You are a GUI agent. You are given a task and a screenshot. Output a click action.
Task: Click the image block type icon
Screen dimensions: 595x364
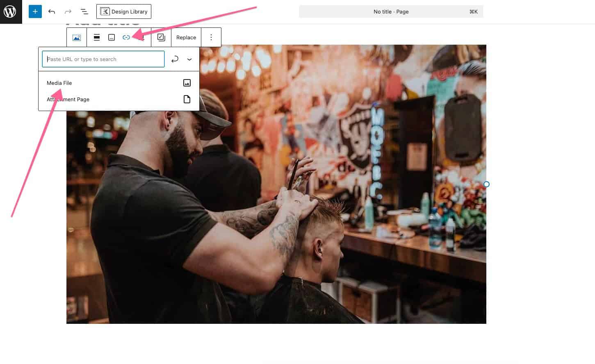tap(77, 37)
